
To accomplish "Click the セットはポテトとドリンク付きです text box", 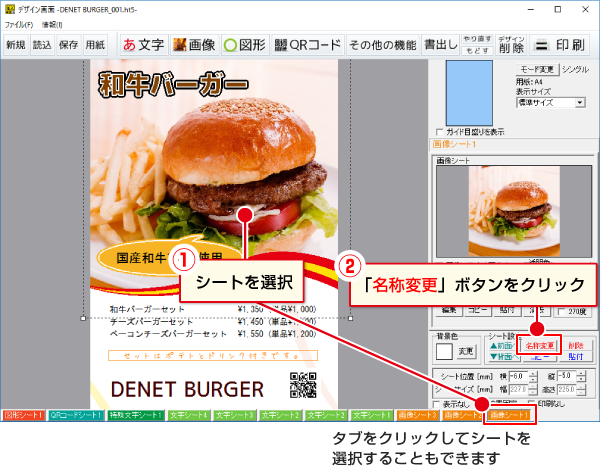I will pos(213,356).
